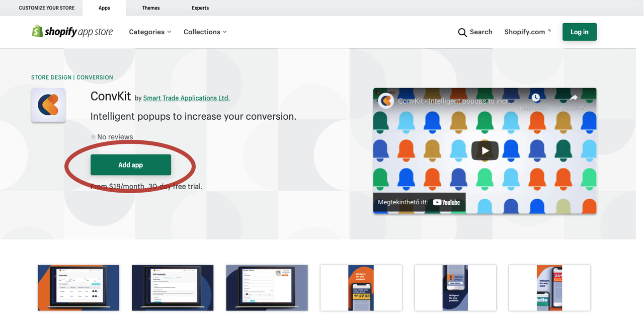This screenshot has height=326, width=644.
Task: Switch to the Apps tab
Action: pyautogui.click(x=104, y=8)
